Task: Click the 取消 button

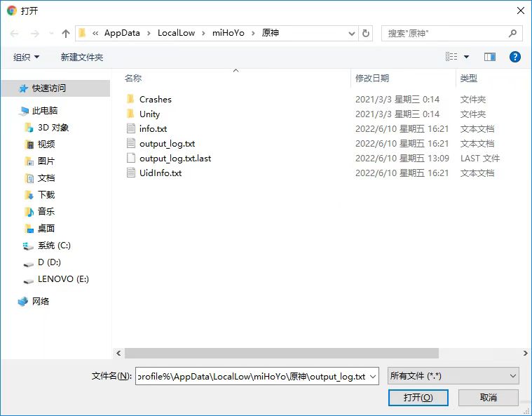Action: 489,397
